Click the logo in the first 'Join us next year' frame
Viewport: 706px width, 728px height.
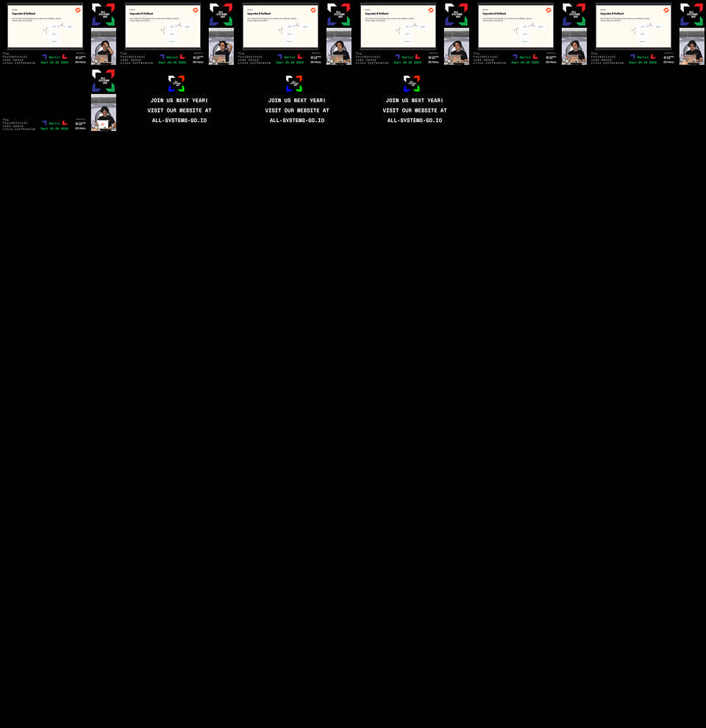click(x=176, y=84)
